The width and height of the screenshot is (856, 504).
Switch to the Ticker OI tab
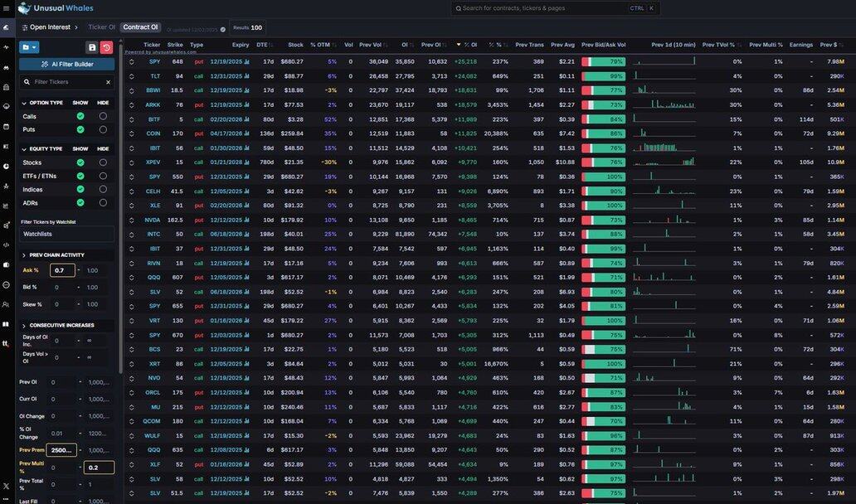[101, 27]
